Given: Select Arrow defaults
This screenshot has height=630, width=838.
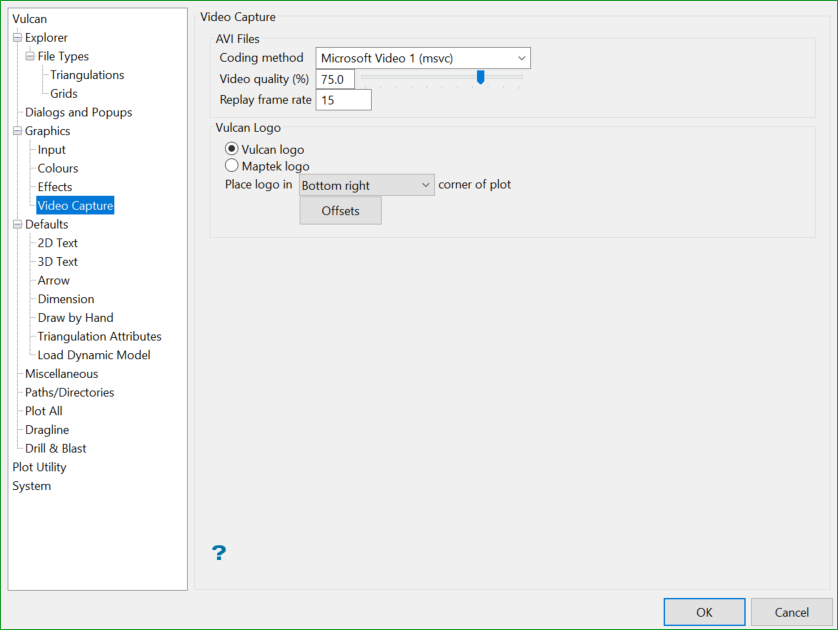Looking at the screenshot, I should (x=53, y=281).
